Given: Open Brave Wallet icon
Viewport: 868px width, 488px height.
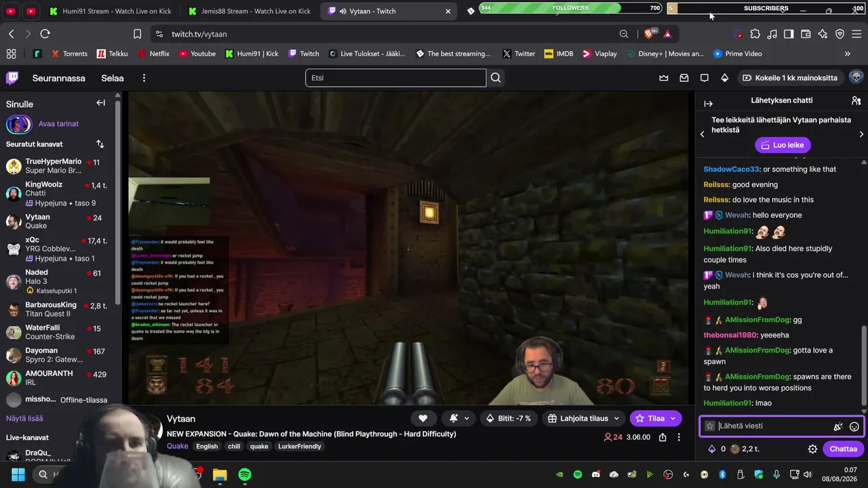Looking at the screenshot, I should 806,34.
